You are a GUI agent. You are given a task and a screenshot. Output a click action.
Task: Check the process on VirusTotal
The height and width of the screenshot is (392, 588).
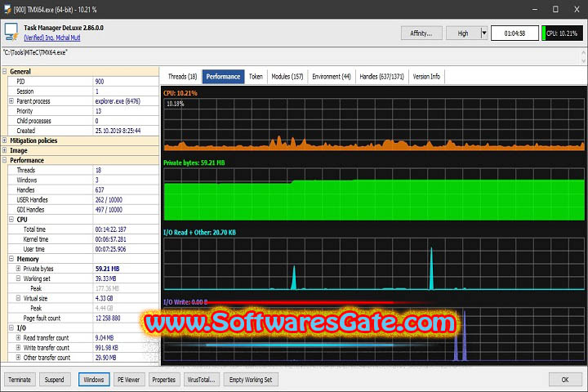coord(202,380)
